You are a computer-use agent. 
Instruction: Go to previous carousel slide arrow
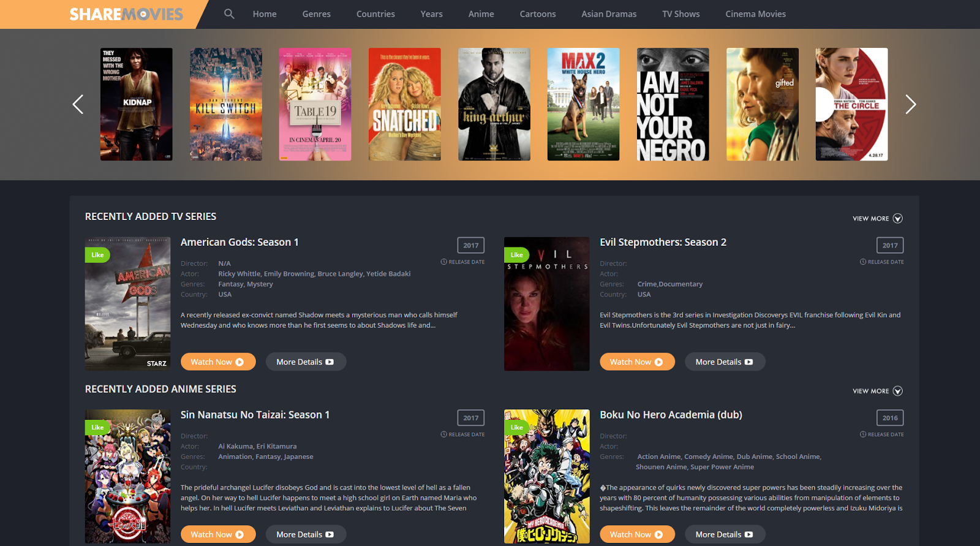point(78,104)
